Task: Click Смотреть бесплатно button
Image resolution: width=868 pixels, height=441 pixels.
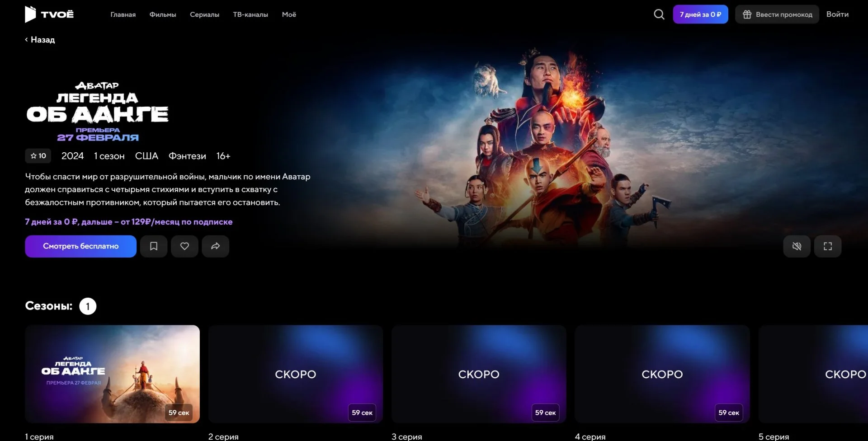Action: click(x=80, y=246)
